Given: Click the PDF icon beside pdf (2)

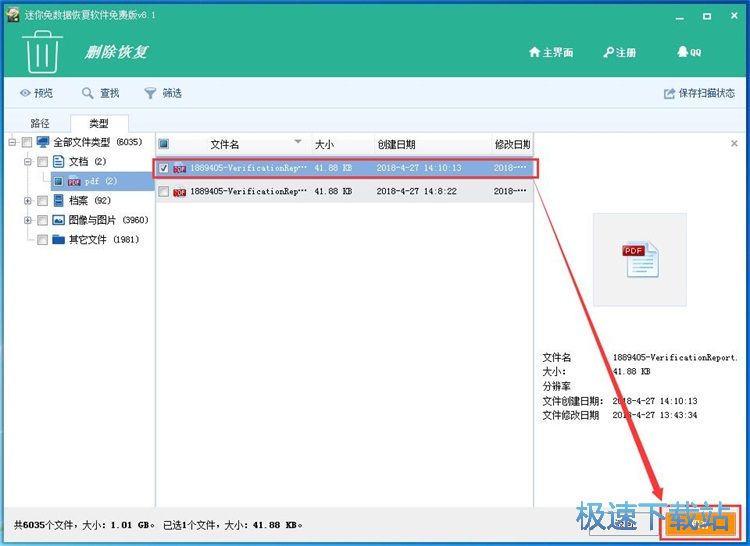Looking at the screenshot, I should coord(74,181).
